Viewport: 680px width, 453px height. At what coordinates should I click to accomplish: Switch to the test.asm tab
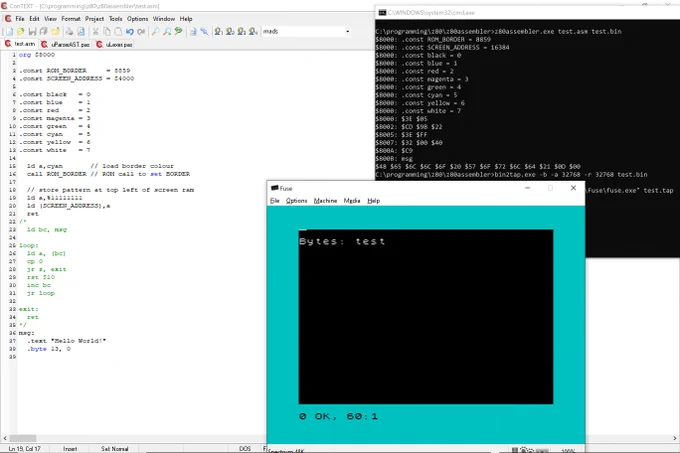[20, 44]
